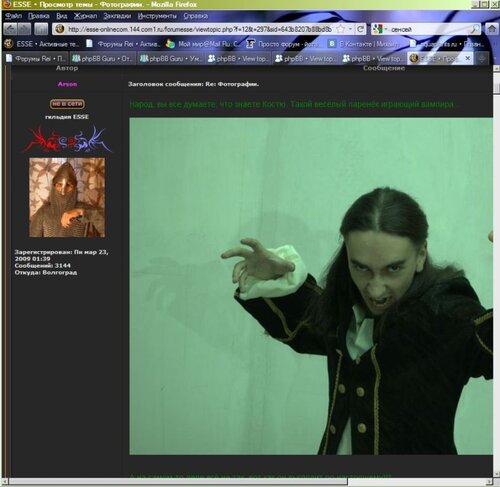Open the В Контакте bookmark
Image resolution: width=500 pixels, height=487 pixels.
(x=363, y=44)
